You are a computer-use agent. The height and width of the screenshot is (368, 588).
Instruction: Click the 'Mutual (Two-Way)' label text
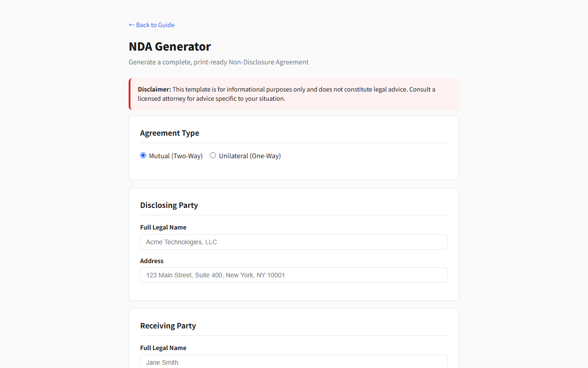[x=175, y=155]
